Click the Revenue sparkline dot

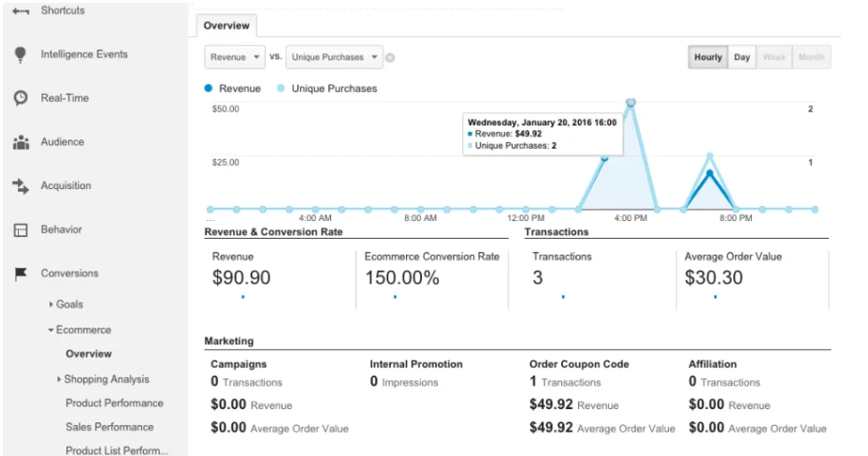pyautogui.click(x=243, y=297)
